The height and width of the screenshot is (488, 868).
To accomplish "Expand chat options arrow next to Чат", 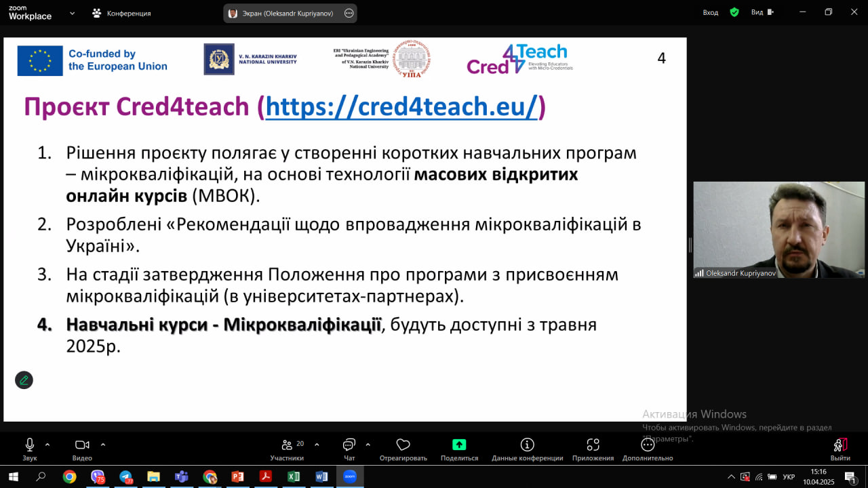I will pos(368,445).
